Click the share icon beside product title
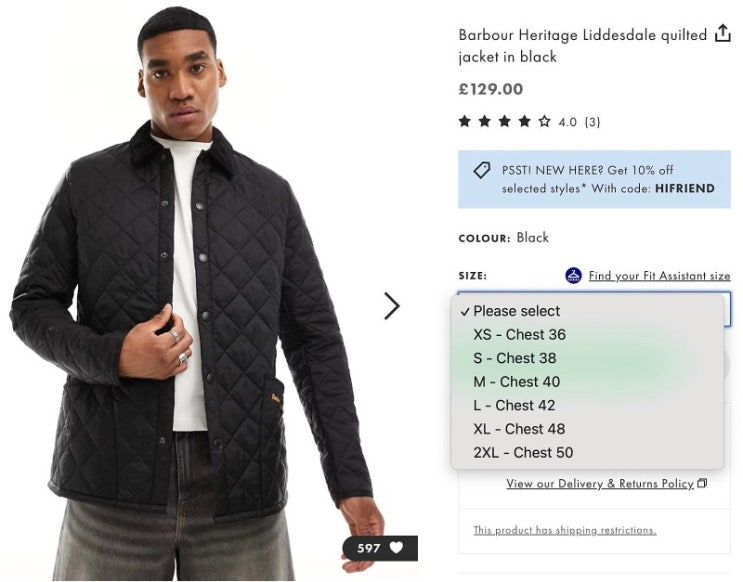 coord(723,35)
